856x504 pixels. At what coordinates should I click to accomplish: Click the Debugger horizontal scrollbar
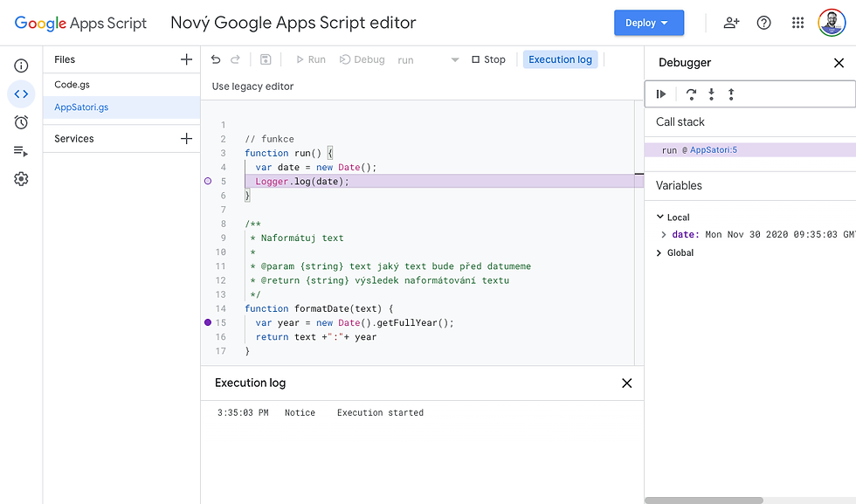pyautogui.click(x=704, y=501)
